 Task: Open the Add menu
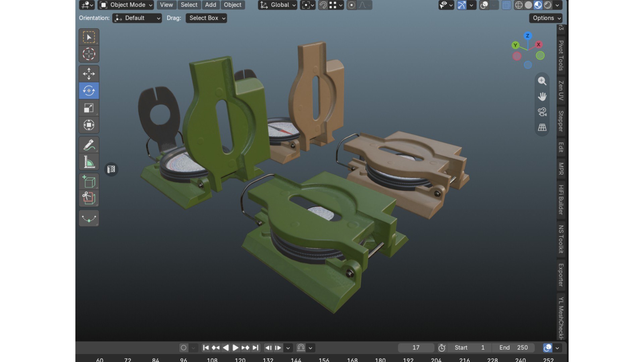(211, 5)
